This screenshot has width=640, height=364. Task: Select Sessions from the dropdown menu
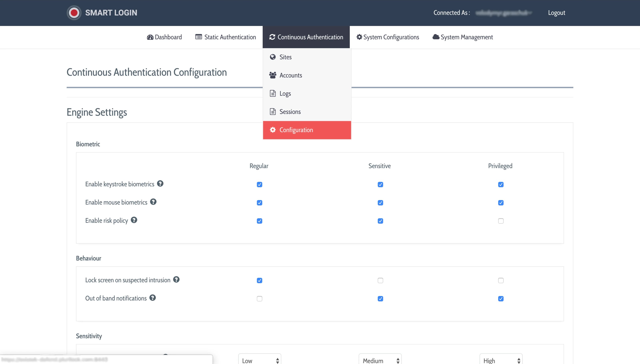click(290, 112)
